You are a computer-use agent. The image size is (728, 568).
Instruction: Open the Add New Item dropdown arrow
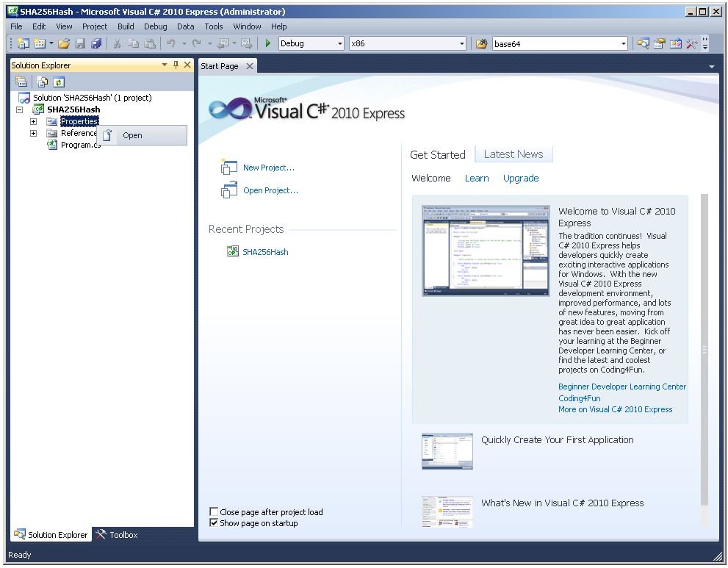(51, 43)
